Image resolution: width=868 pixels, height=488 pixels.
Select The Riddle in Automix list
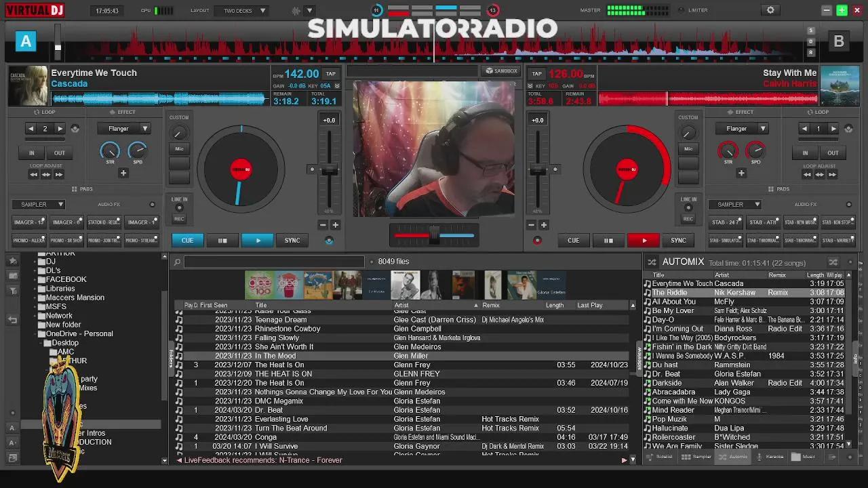coord(745,293)
